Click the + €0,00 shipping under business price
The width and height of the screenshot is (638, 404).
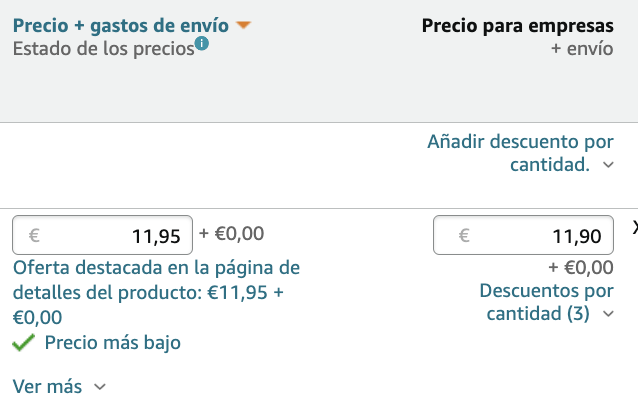point(581,267)
